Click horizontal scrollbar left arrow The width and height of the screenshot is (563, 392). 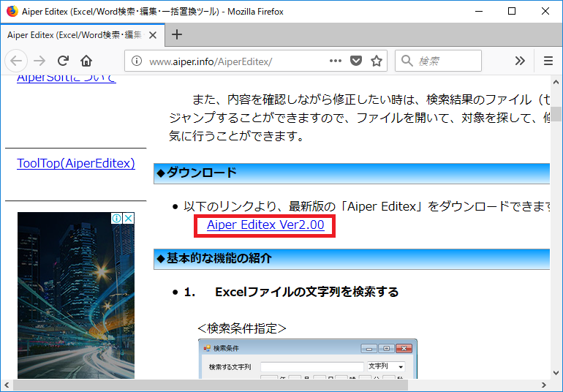[x=7, y=385]
